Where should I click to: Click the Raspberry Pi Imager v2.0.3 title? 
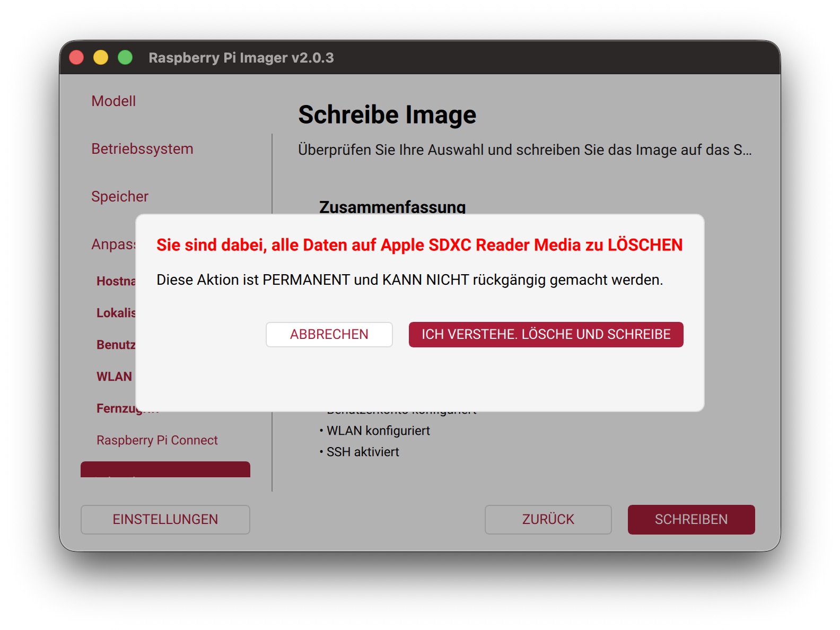241,58
